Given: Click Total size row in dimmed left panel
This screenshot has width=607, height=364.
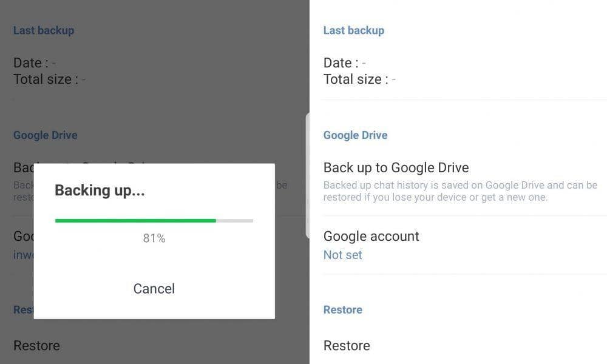Looking at the screenshot, I should (49, 79).
